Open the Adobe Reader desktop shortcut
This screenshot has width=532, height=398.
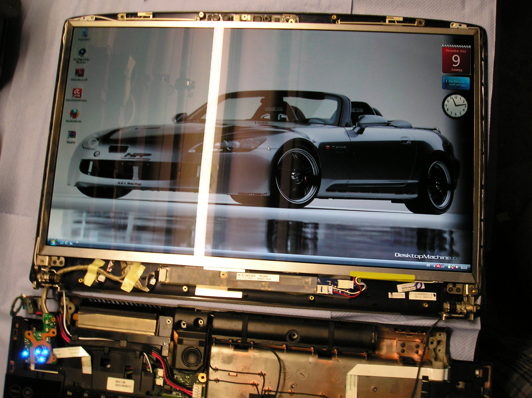pos(80,73)
